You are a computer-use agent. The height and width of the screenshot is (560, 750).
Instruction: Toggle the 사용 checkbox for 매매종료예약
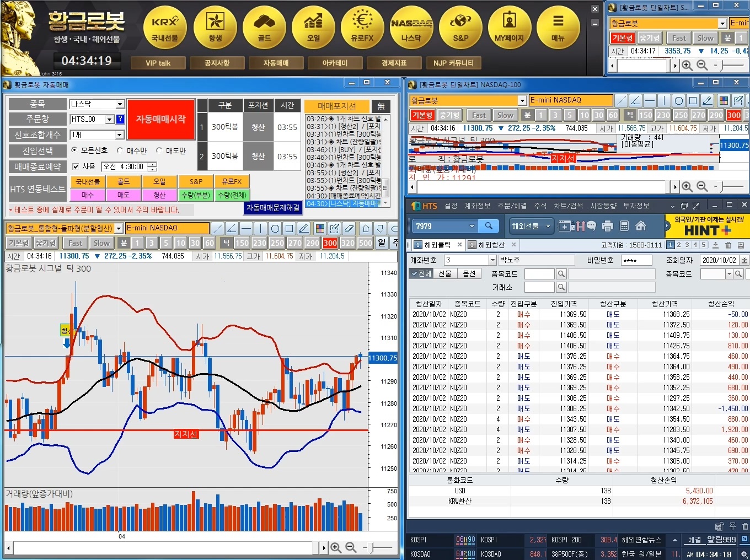pos(76,166)
